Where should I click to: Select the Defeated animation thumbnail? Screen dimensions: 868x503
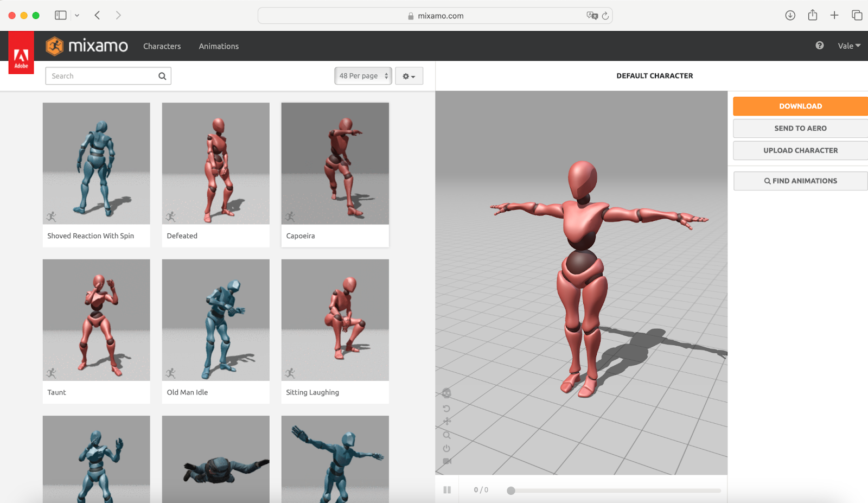tap(216, 163)
